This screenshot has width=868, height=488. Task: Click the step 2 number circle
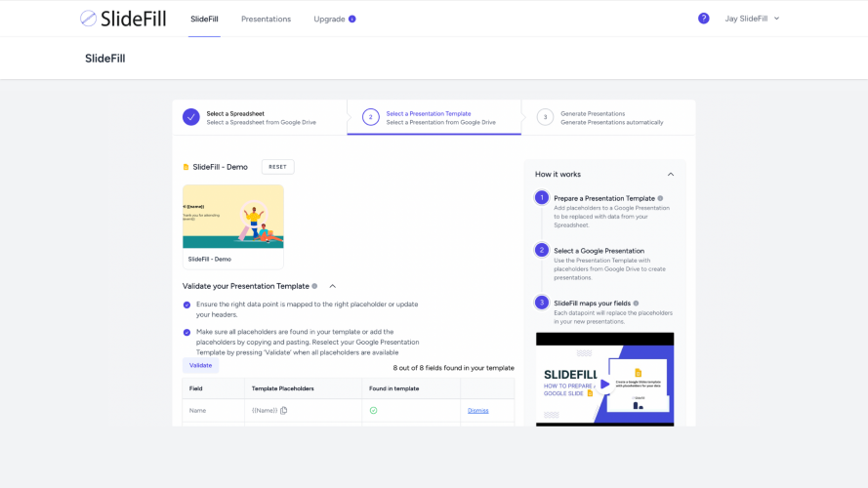tap(371, 117)
